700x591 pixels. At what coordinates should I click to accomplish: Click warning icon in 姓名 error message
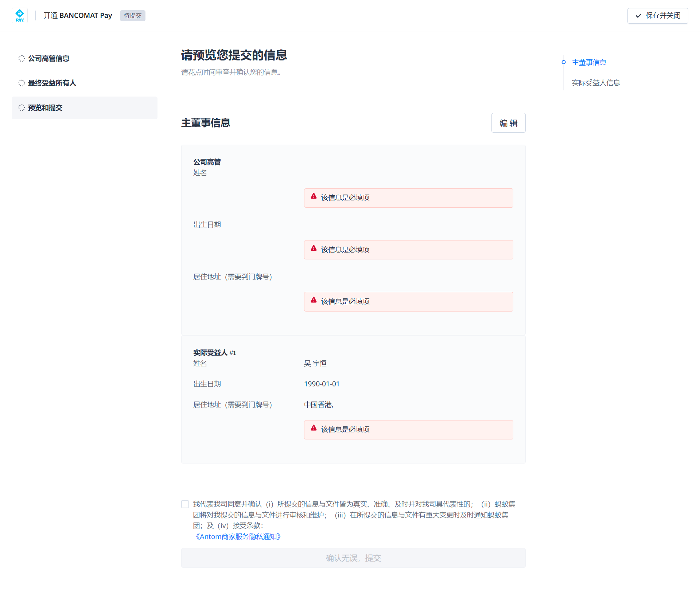tap(314, 196)
